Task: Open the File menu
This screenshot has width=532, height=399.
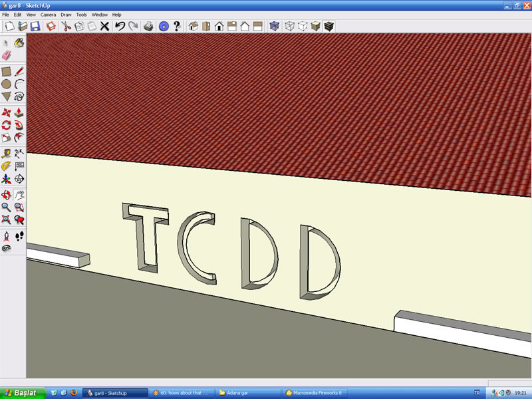Action: coord(6,15)
